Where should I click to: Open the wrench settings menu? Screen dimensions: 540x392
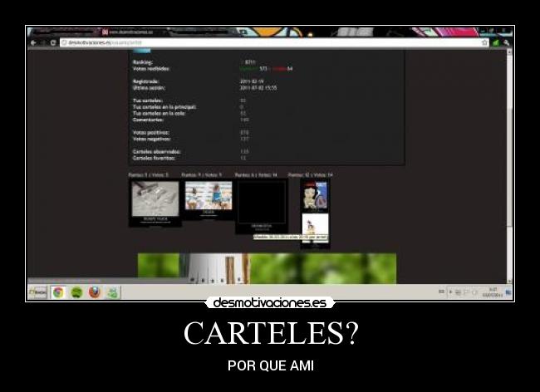pos(506,42)
